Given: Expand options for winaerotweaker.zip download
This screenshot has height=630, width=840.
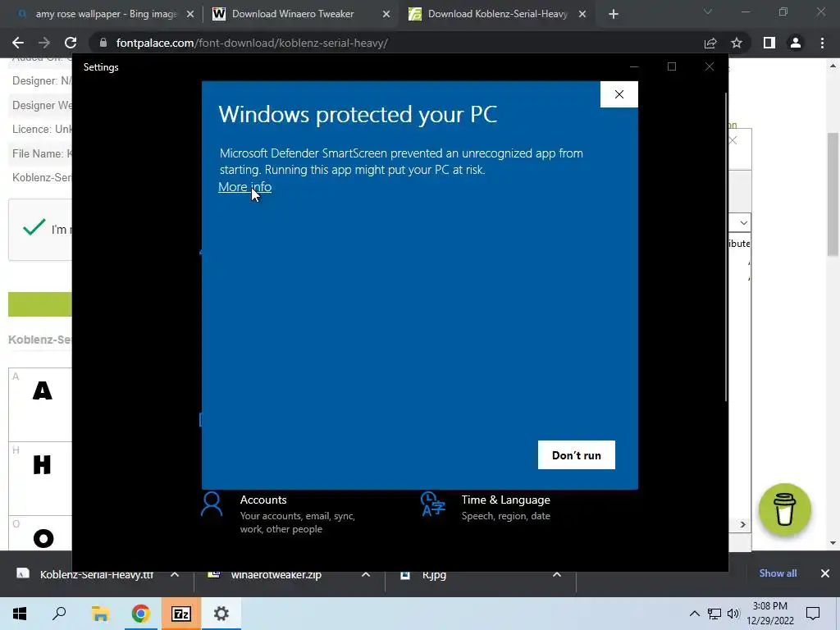Looking at the screenshot, I should click(x=365, y=575).
